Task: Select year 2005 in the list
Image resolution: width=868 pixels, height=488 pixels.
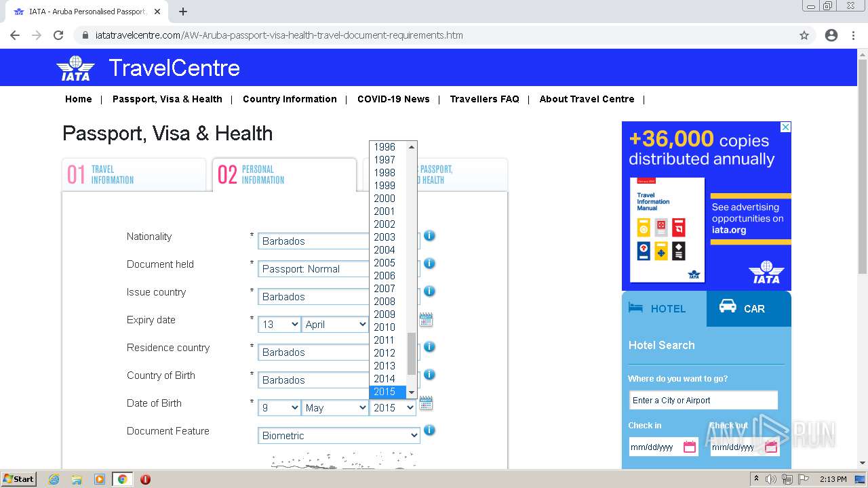Action: coord(388,263)
